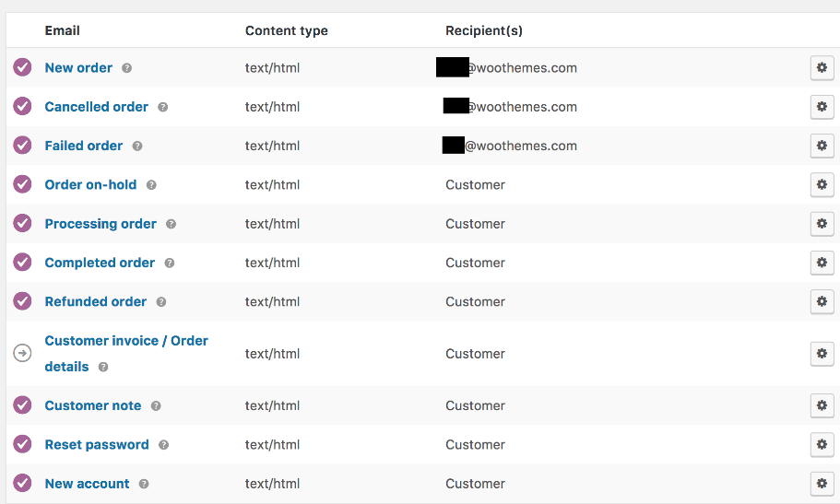840x504 pixels.
Task: Show help tooltip icon beside Customer note
Action: click(156, 406)
